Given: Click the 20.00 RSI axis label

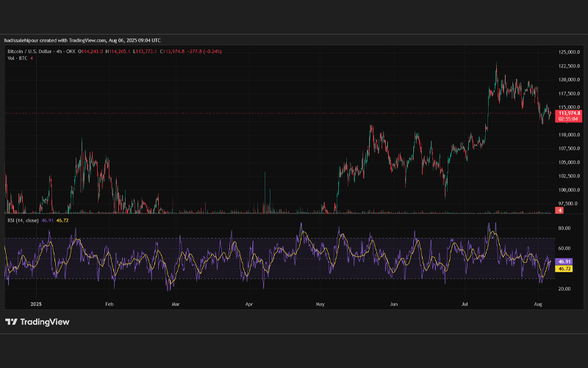Looking at the screenshot, I should click(x=564, y=289).
